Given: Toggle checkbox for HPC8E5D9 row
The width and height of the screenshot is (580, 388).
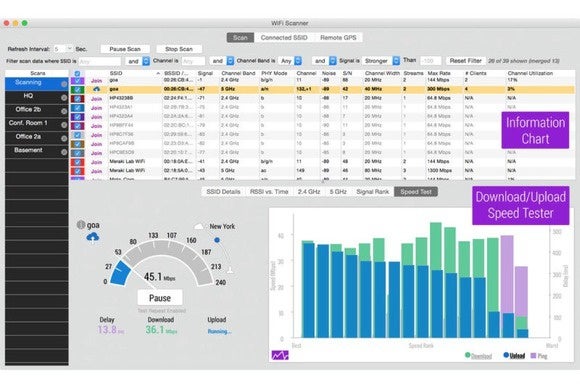Looking at the screenshot, I should (78, 153).
